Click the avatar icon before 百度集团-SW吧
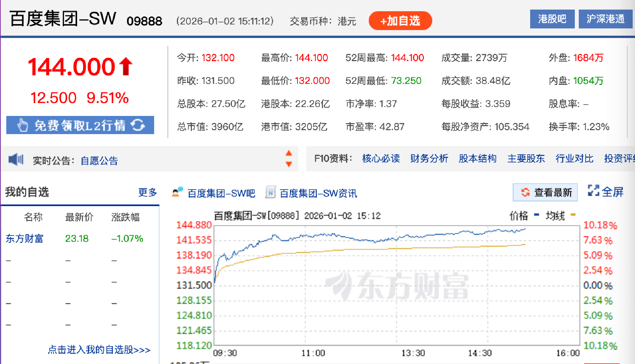The height and width of the screenshot is (364, 635). [177, 192]
